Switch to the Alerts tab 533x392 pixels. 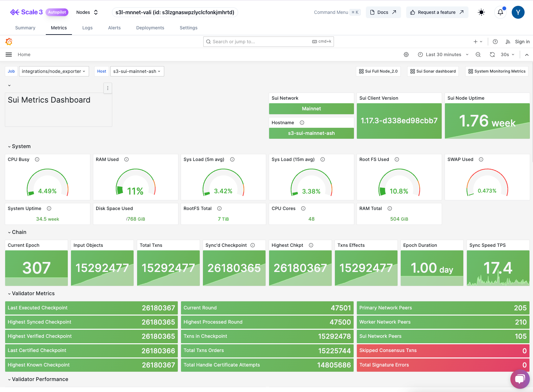(114, 28)
